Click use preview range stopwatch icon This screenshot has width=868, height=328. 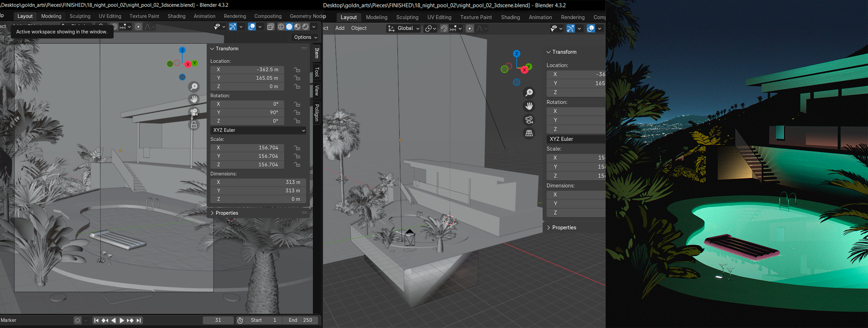click(240, 320)
